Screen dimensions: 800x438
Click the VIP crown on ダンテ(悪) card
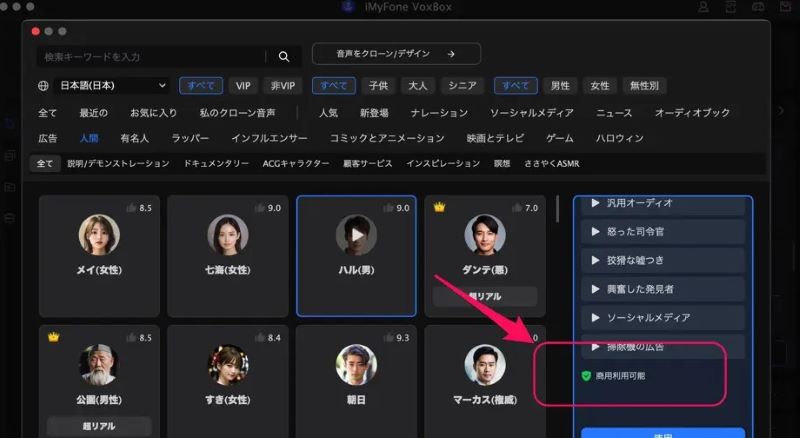click(x=439, y=207)
